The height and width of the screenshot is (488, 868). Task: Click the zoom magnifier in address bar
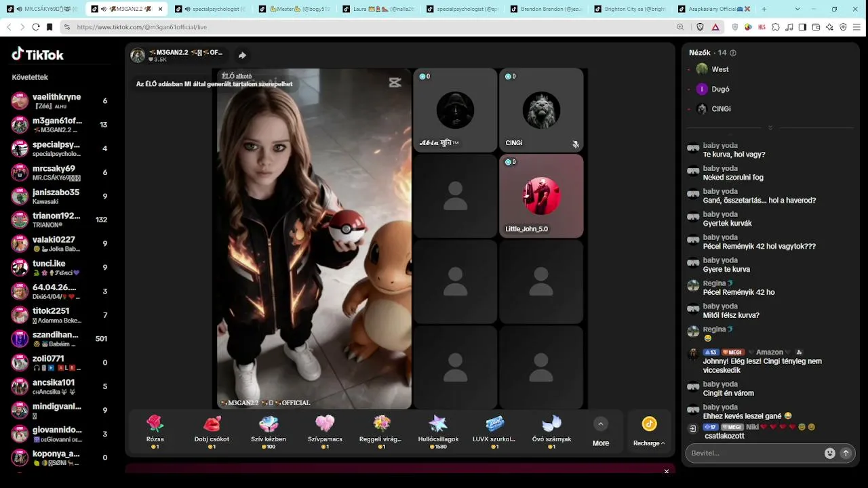(x=680, y=27)
